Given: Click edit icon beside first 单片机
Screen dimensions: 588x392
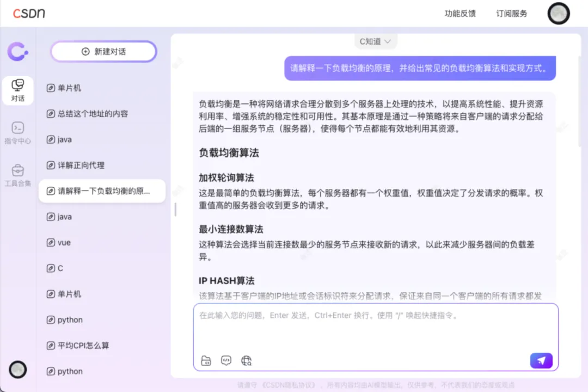Looking at the screenshot, I should [51, 88].
